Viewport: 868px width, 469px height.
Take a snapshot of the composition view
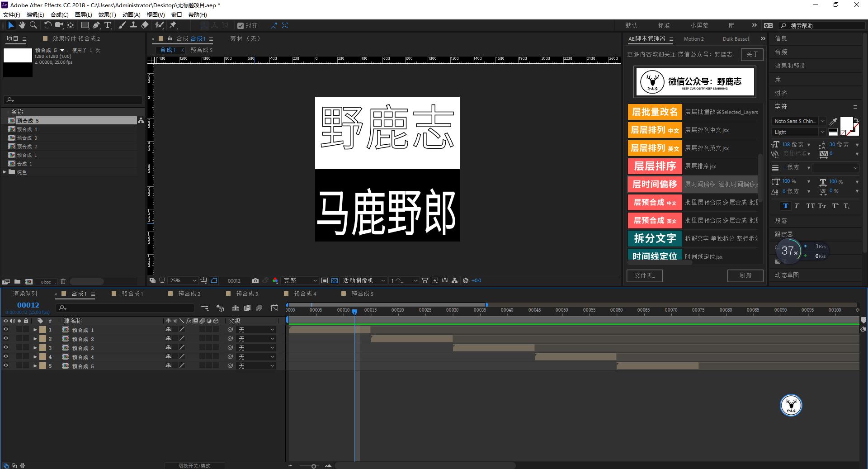coord(256,280)
